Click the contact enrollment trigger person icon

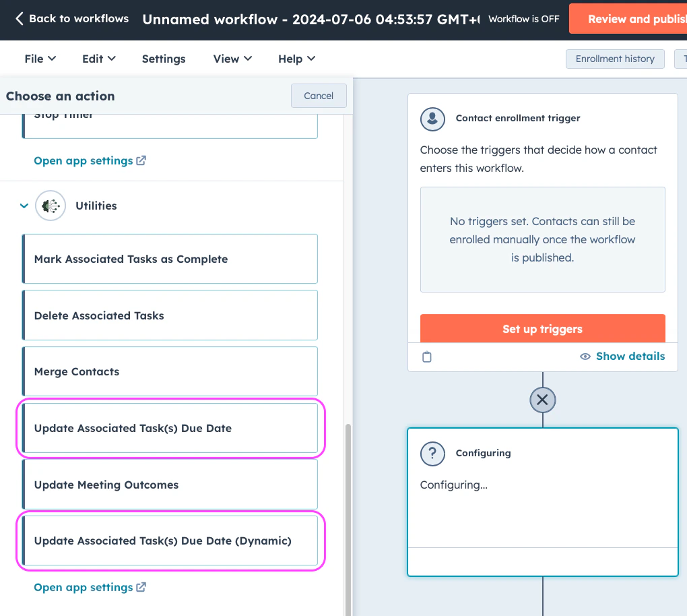(432, 119)
